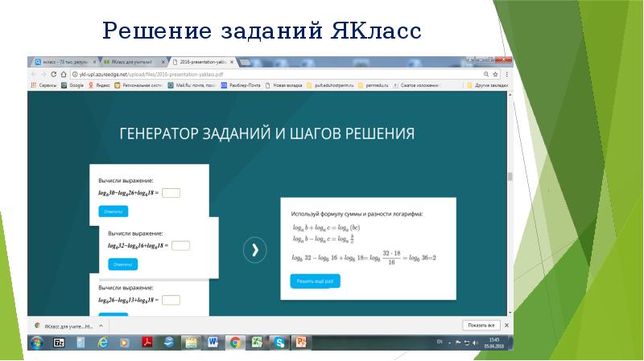This screenshot has height=361, width=644.
Task: Open the Windows Start menu
Action: [x=37, y=343]
